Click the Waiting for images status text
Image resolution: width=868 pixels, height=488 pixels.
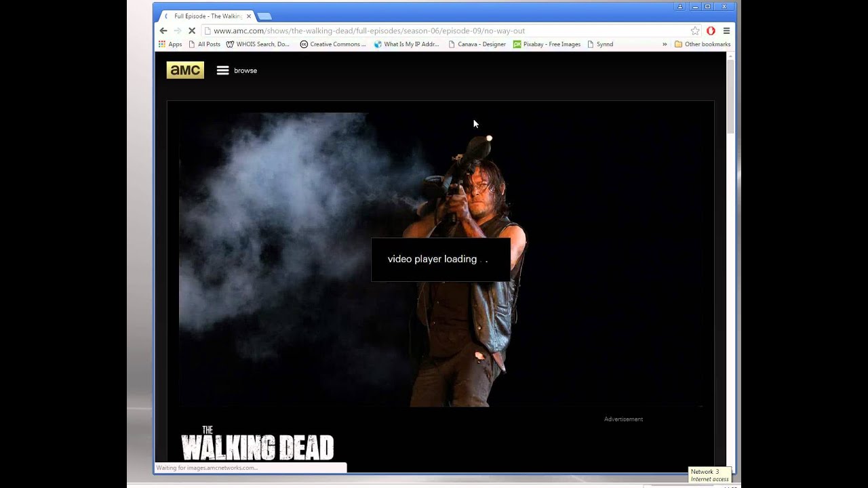coord(207,468)
